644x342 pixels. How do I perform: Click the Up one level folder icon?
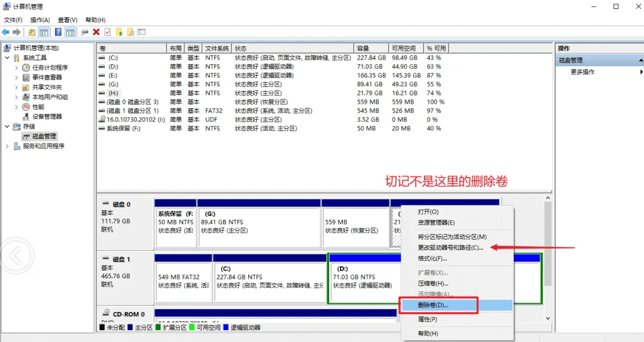[x=32, y=32]
